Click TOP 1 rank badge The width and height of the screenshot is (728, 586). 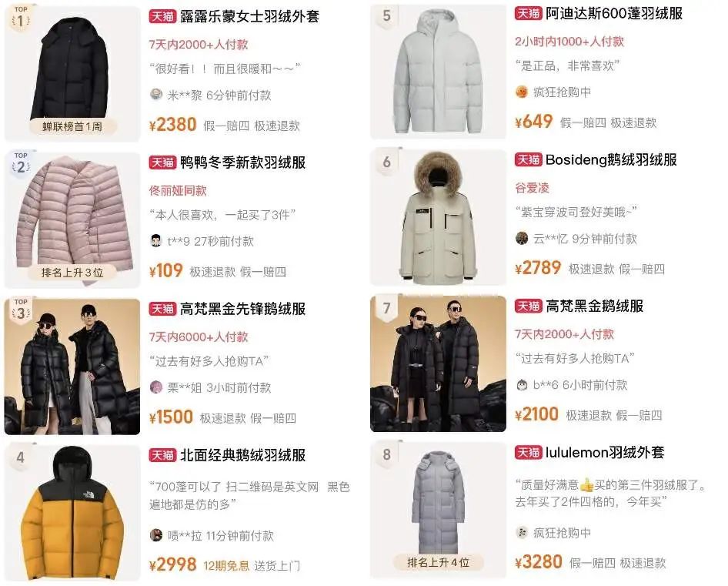(x=21, y=18)
